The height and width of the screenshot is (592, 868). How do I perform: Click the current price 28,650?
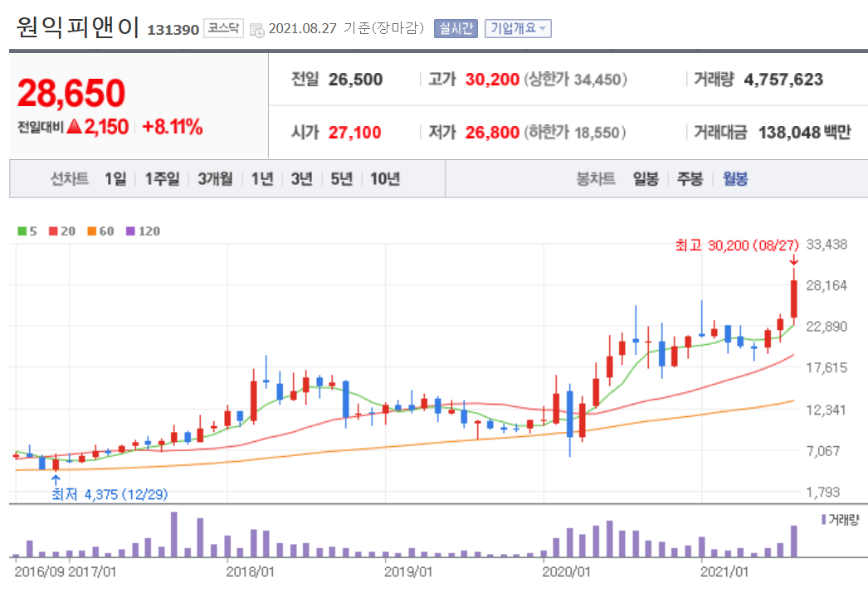[x=71, y=92]
